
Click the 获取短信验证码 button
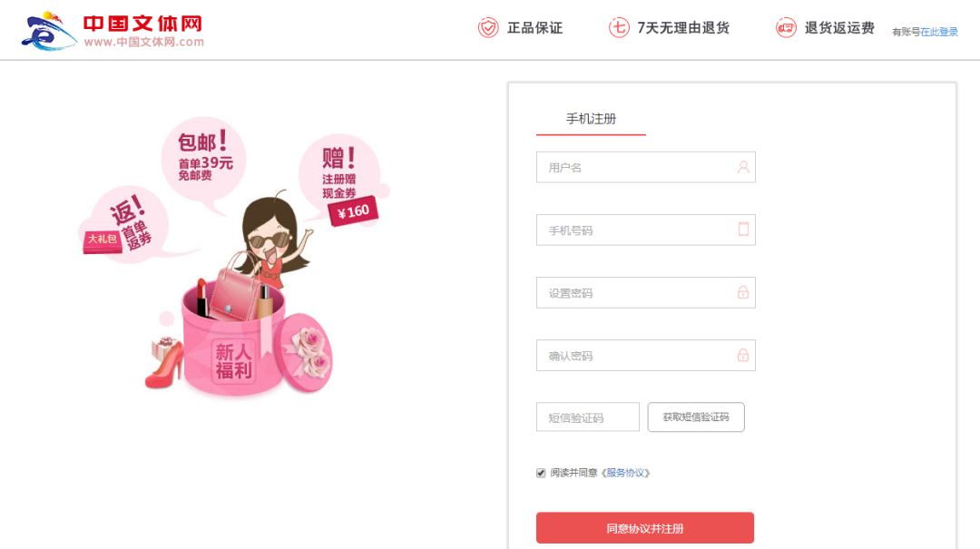(x=696, y=417)
